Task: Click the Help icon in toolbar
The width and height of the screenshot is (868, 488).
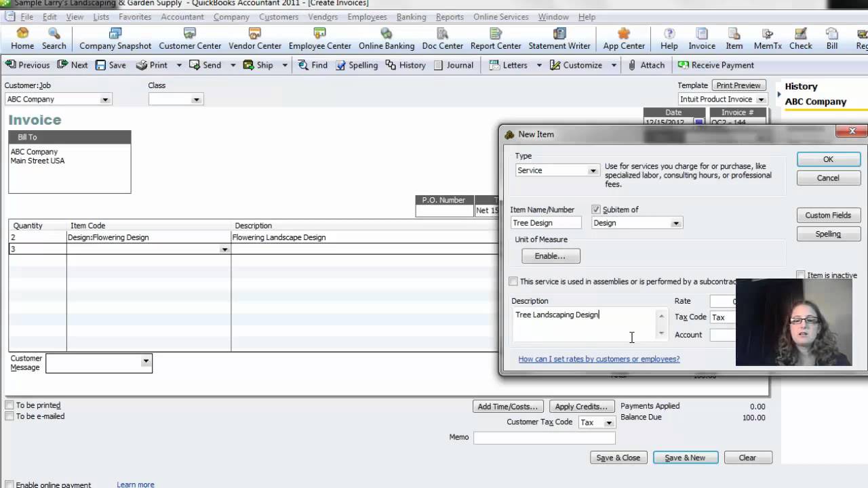Action: tap(669, 39)
